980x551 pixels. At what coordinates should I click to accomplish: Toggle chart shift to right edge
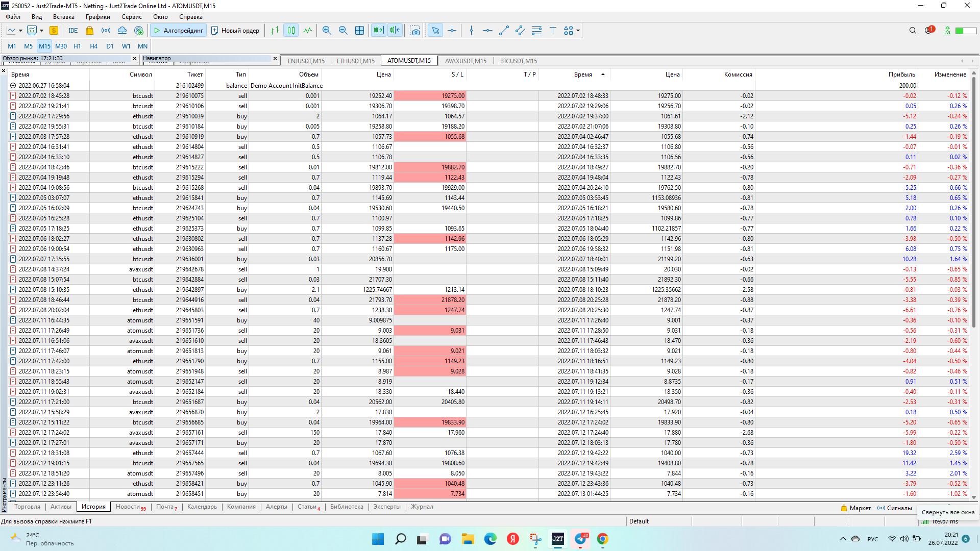[395, 31]
